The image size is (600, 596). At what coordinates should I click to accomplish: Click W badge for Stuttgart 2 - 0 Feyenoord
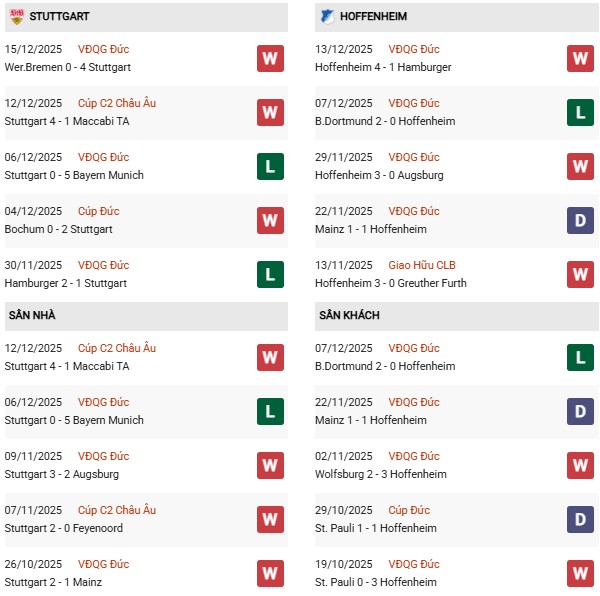(x=270, y=519)
